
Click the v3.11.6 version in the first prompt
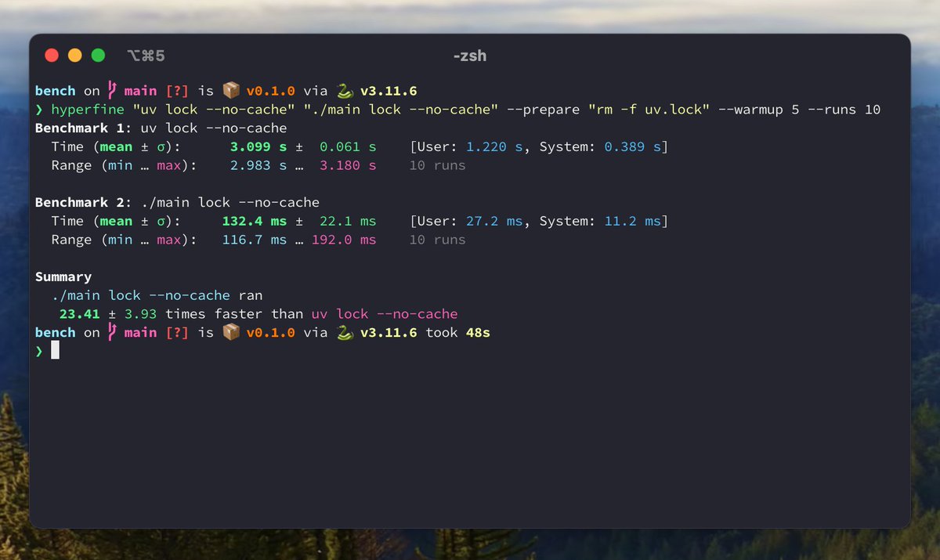tap(389, 91)
